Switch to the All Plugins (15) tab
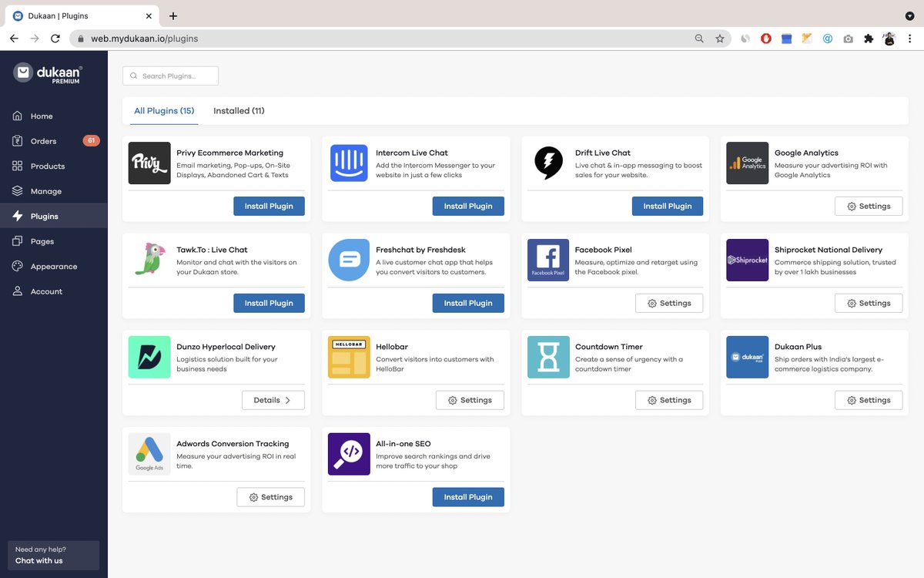 point(164,111)
